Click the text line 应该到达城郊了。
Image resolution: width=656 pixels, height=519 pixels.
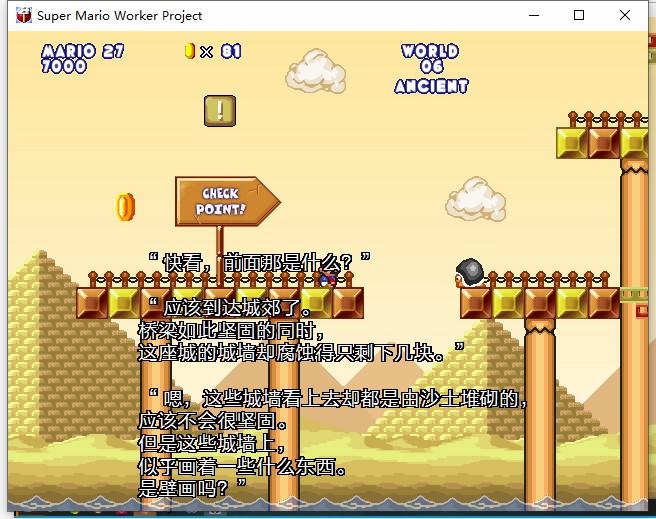pos(231,307)
